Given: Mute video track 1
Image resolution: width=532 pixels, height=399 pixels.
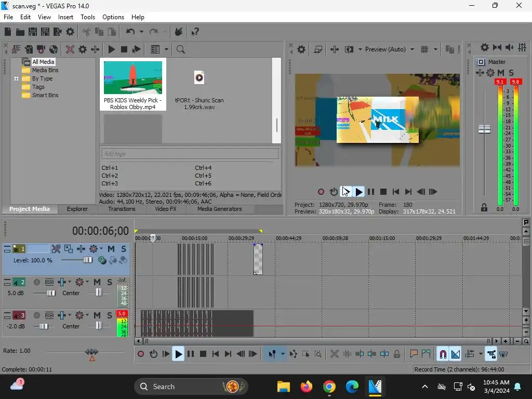Looking at the screenshot, I should 111,249.
